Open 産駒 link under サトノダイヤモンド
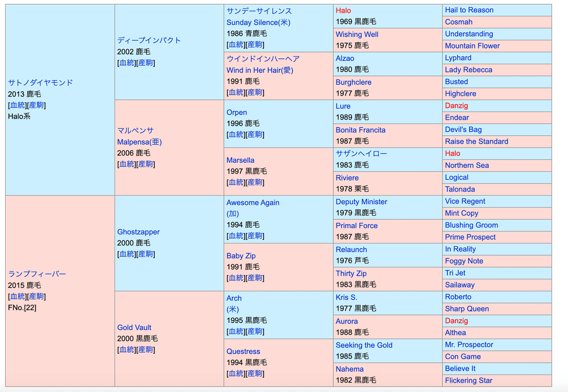568x392 pixels. coord(36,105)
